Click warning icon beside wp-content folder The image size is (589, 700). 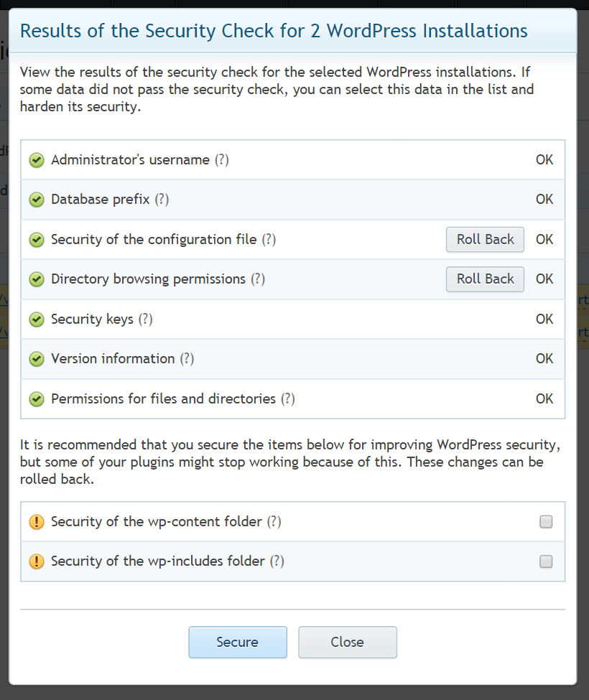click(x=37, y=521)
